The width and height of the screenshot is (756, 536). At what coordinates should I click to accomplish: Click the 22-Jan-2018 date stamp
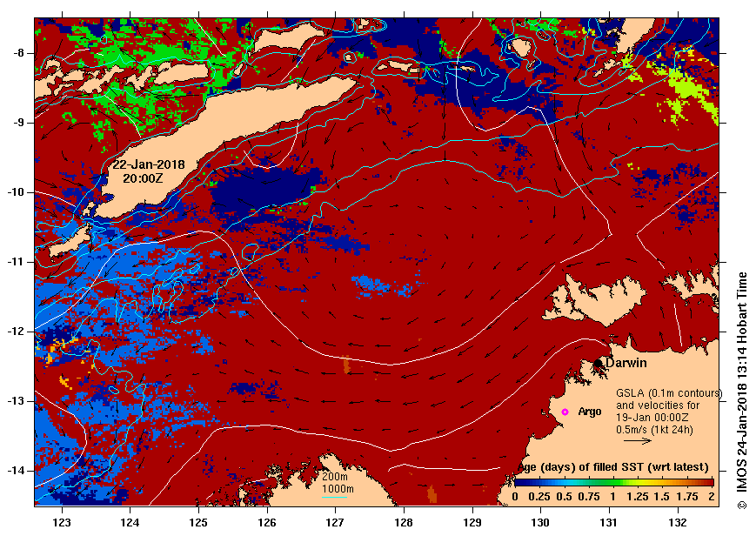(149, 164)
